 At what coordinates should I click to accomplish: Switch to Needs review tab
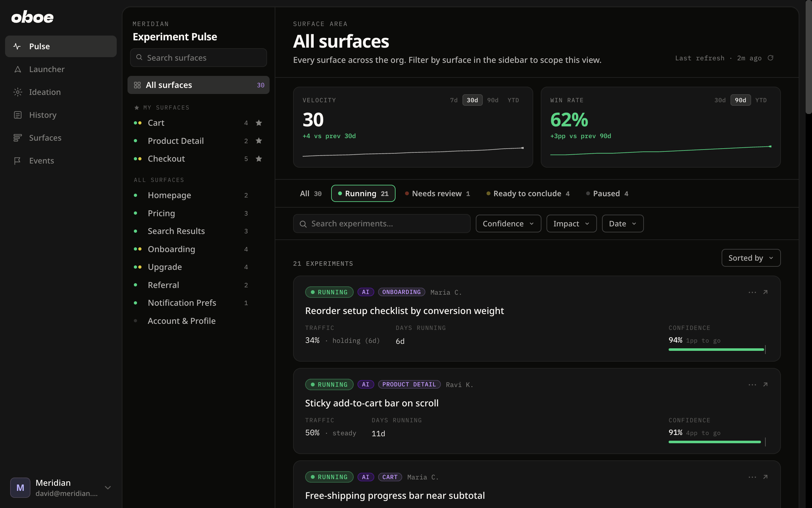tap(437, 194)
